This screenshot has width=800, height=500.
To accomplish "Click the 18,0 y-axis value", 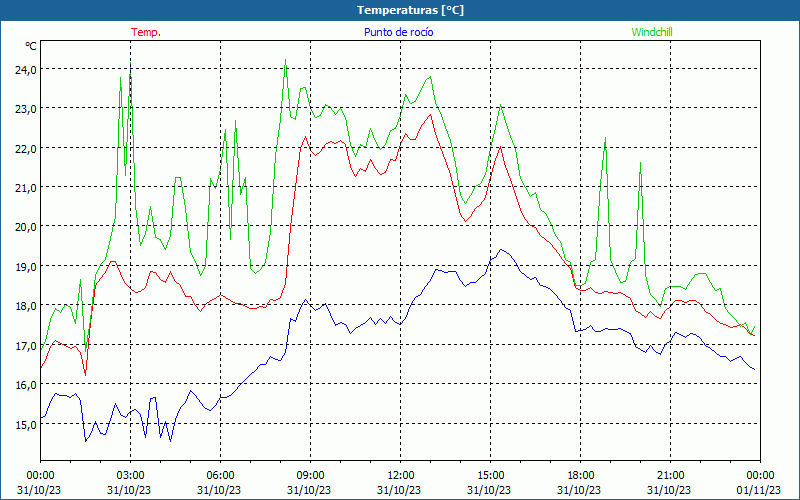I will (x=26, y=306).
